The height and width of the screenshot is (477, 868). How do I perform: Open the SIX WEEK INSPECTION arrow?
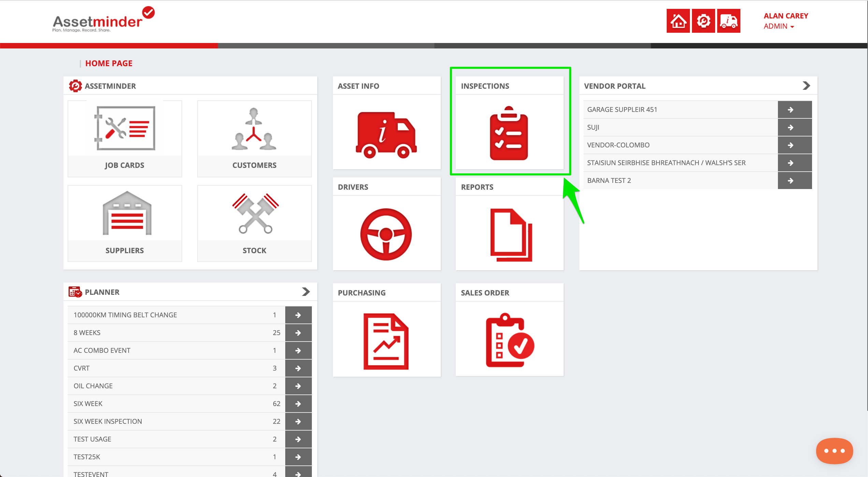point(298,421)
